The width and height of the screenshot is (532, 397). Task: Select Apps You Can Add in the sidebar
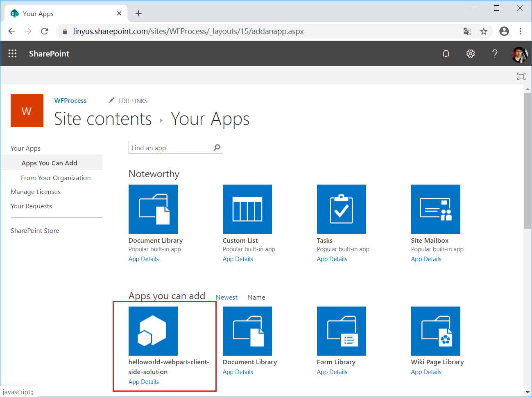(x=49, y=162)
